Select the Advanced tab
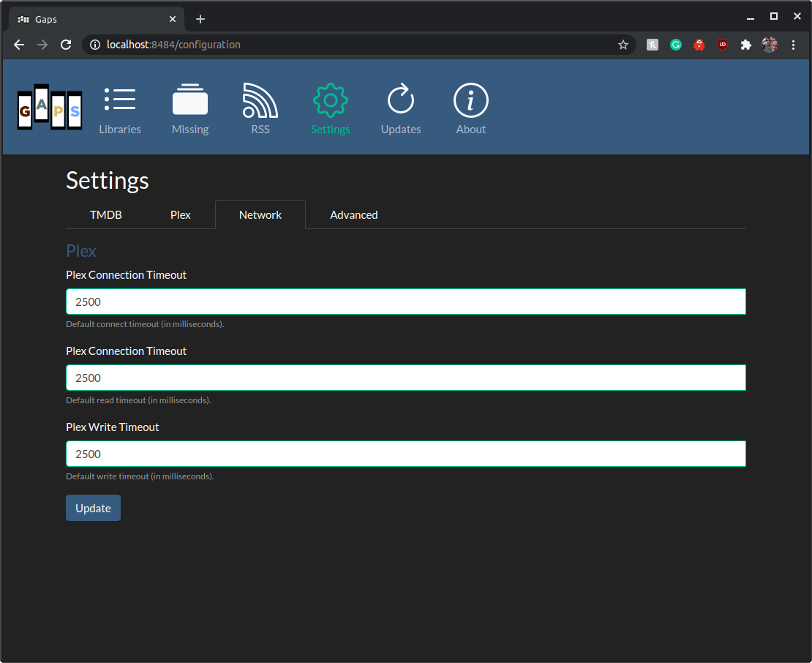This screenshot has height=663, width=812. 353,214
